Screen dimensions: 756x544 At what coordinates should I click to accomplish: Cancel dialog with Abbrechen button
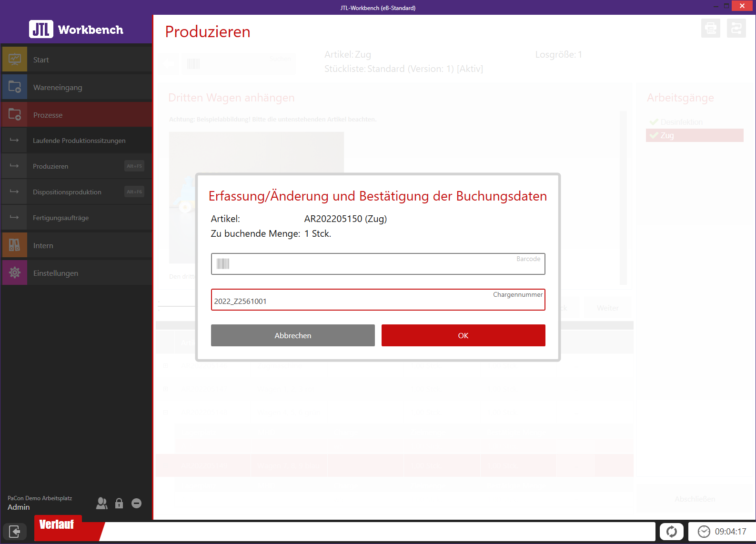coord(293,335)
